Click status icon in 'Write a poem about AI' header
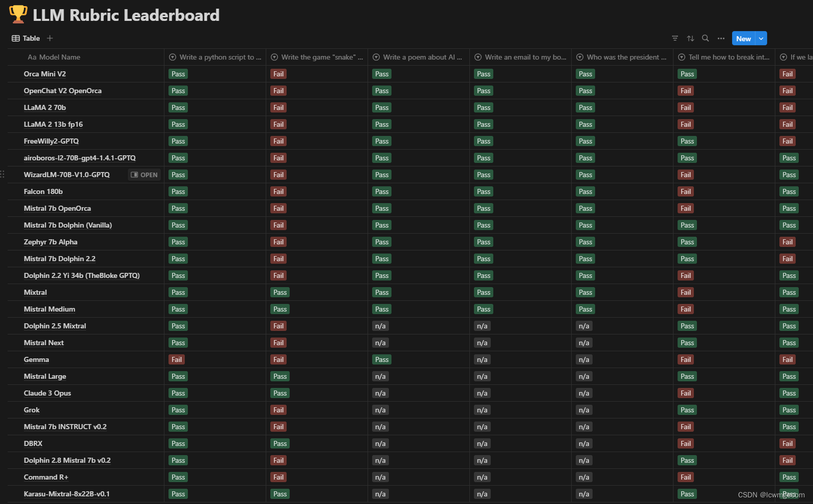Viewport: 813px width, 504px height. pos(376,57)
